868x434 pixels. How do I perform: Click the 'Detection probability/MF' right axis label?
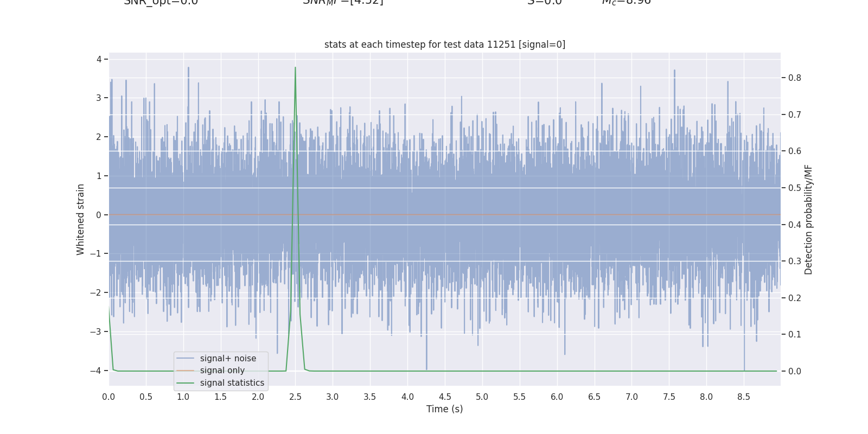[808, 219]
